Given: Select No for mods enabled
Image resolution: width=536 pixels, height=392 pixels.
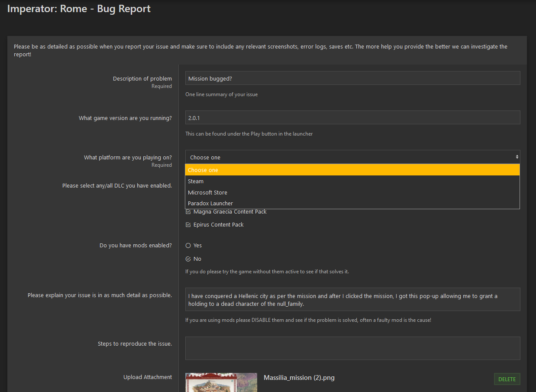Looking at the screenshot, I should pyautogui.click(x=188, y=259).
